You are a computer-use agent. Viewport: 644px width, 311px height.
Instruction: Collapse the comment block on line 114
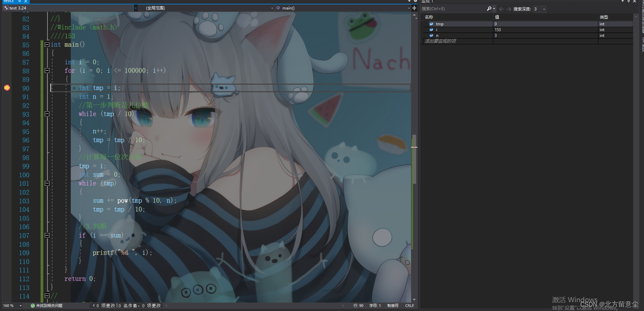(x=47, y=296)
